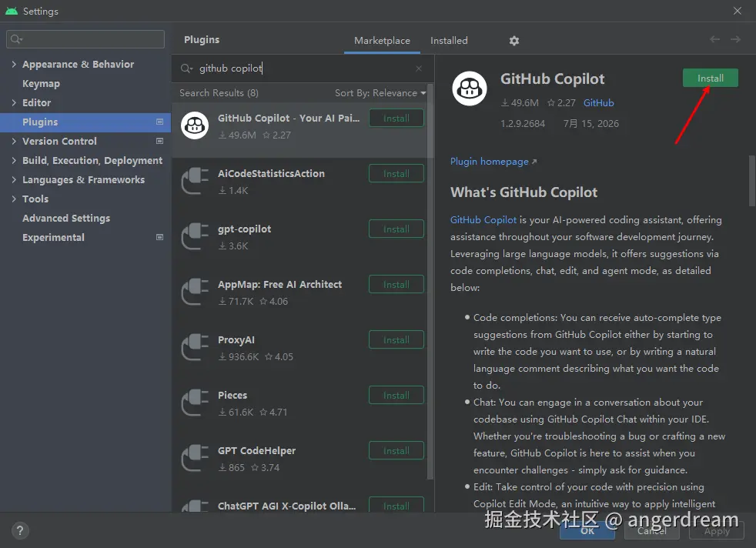Select Keymap in the settings tree
Image resolution: width=756 pixels, height=548 pixels.
pyautogui.click(x=41, y=83)
